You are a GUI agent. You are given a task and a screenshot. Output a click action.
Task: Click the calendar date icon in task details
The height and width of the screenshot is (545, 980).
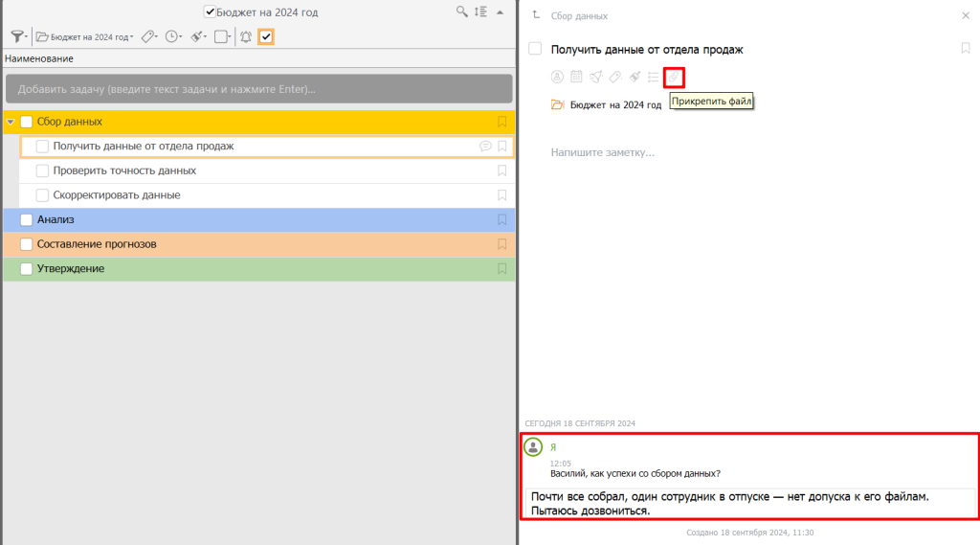pos(576,77)
